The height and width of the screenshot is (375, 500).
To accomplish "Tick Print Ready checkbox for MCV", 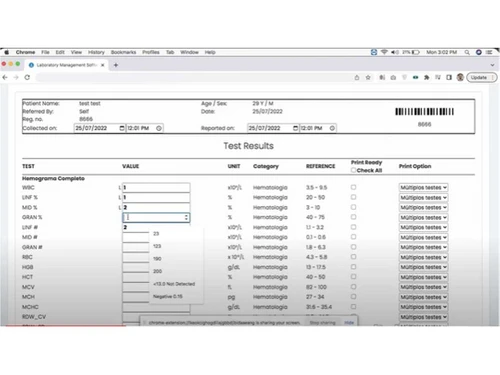I will (353, 287).
